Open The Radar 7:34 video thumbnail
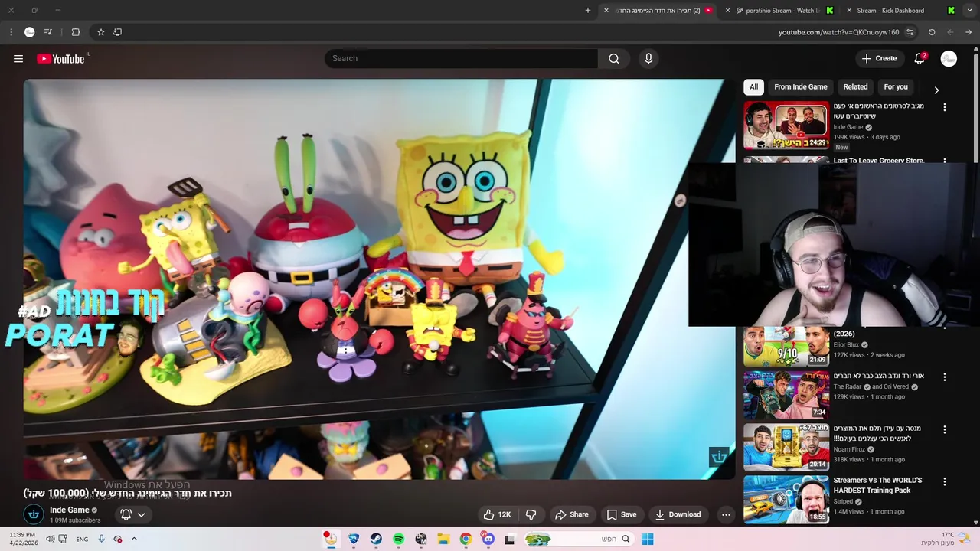The width and height of the screenshot is (980, 551). click(786, 394)
